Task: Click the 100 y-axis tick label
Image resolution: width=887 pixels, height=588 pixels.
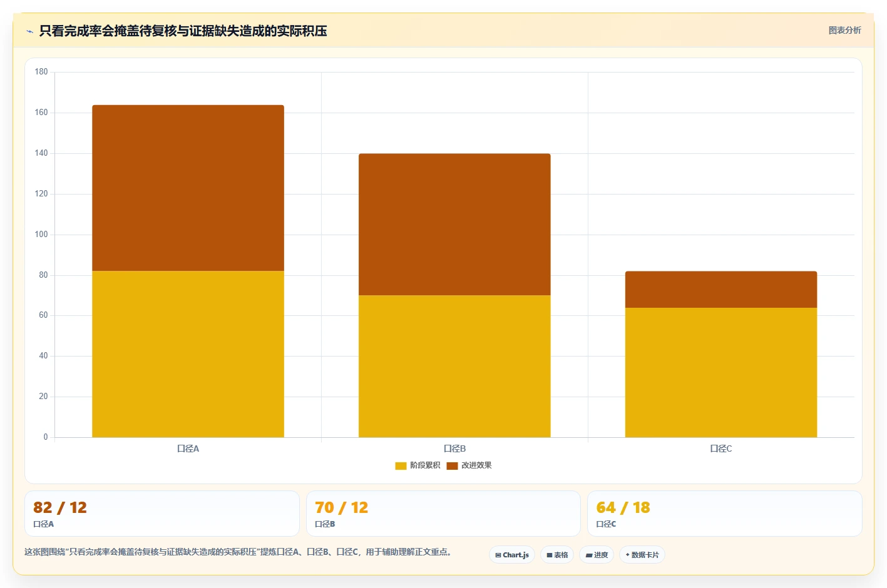Action: pos(41,235)
